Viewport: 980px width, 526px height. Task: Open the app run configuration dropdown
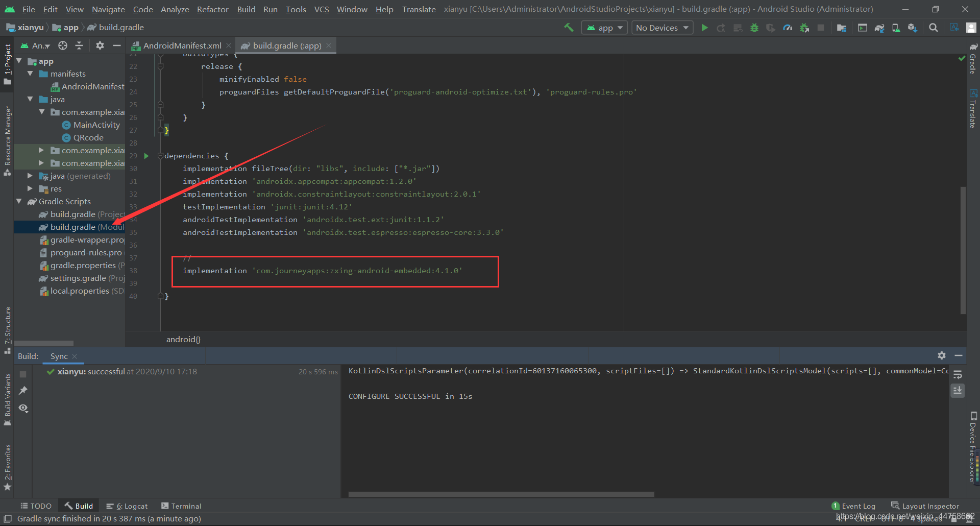(604, 28)
